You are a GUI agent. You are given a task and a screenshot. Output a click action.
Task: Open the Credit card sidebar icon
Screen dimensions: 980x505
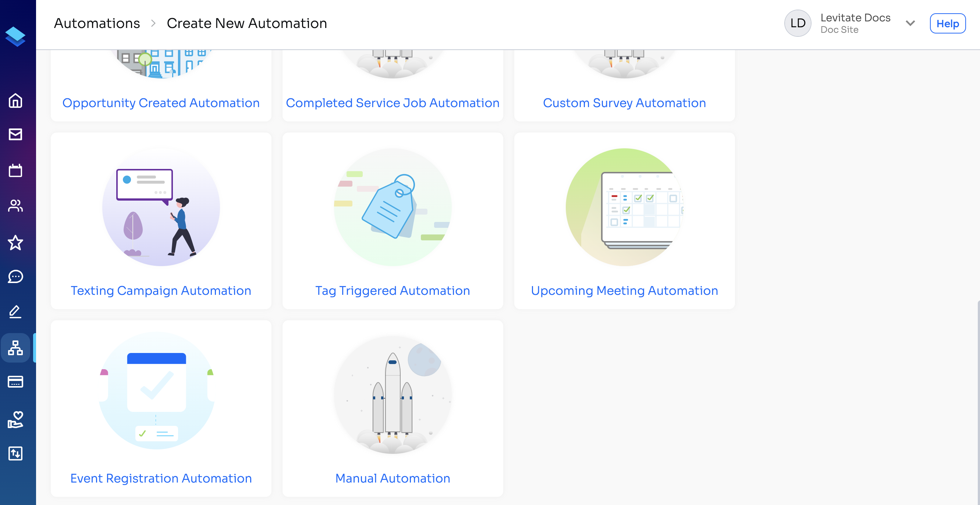point(15,382)
